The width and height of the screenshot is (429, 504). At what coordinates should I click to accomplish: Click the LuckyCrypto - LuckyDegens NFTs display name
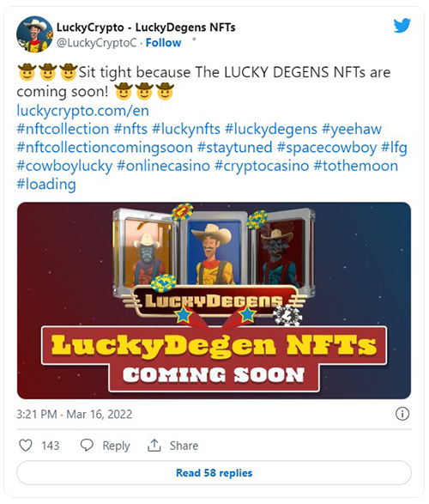[146, 27]
